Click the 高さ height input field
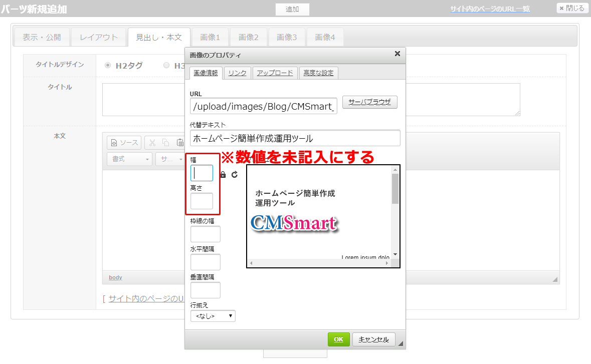591x364 pixels. (x=202, y=201)
